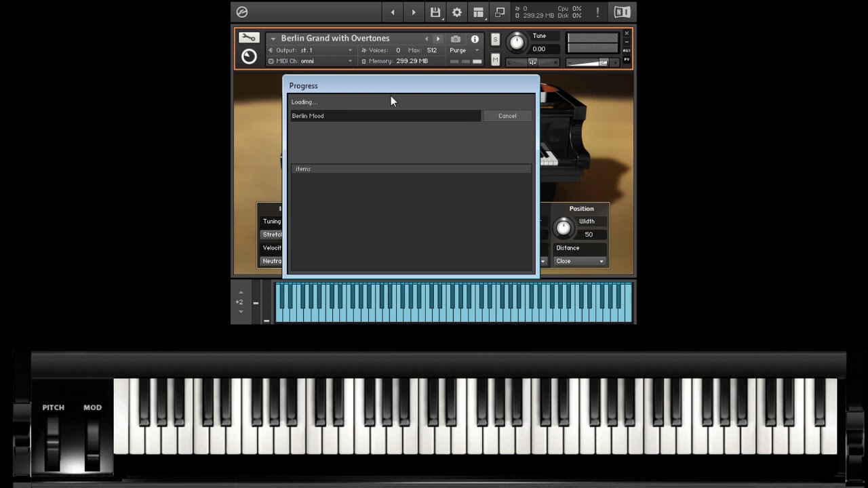Click the Cpu usage readout
868x488 pixels.
570,9
